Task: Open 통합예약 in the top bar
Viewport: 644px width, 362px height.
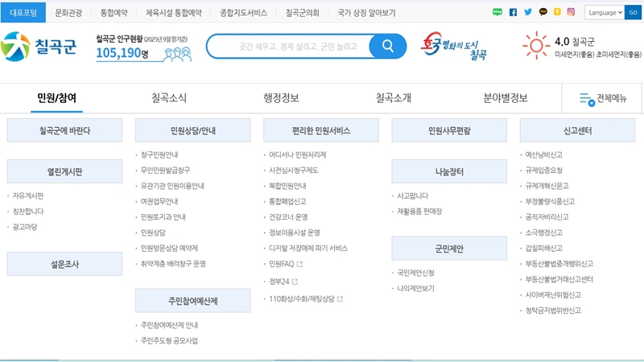Action: tap(114, 13)
